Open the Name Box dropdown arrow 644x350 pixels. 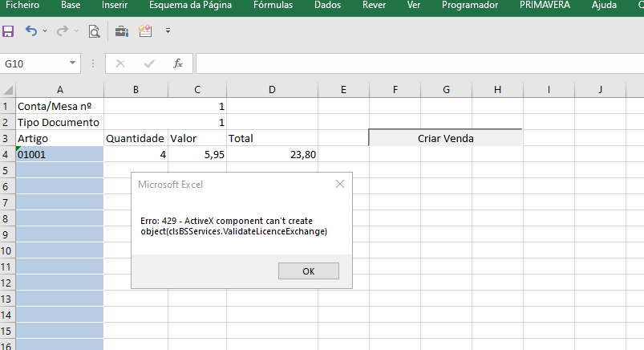(x=73, y=63)
